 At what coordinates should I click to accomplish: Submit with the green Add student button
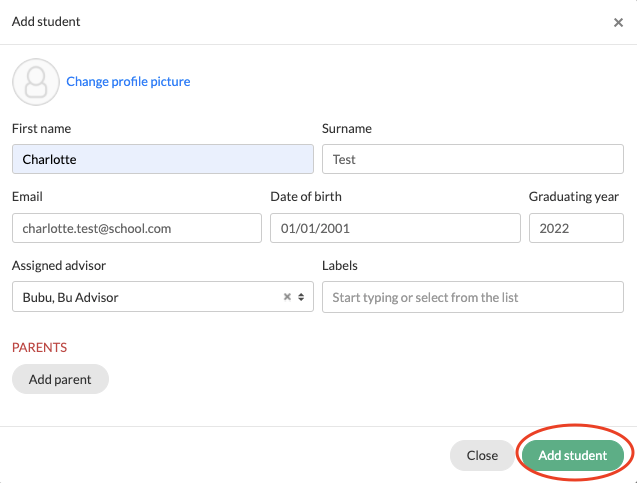click(x=572, y=455)
